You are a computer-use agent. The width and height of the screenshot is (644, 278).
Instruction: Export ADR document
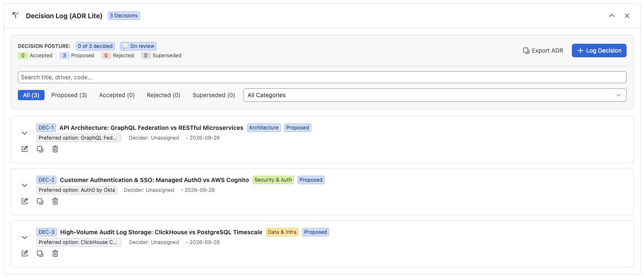click(x=543, y=51)
